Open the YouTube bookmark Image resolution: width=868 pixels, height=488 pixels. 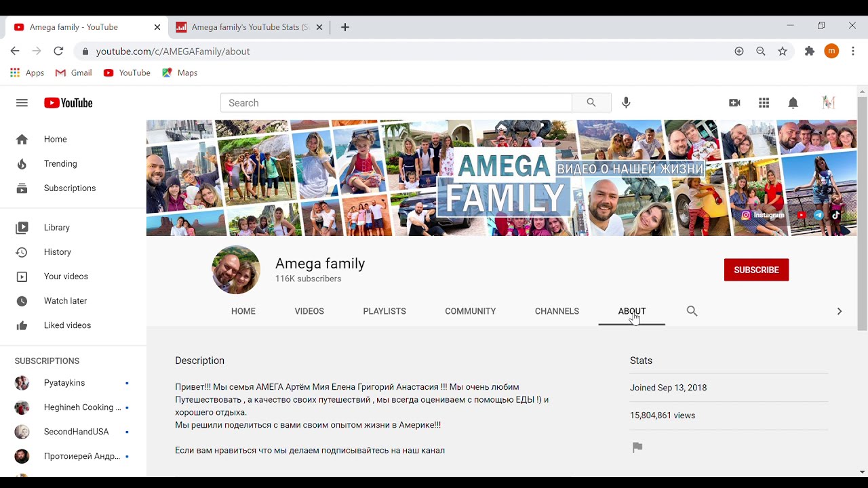tap(127, 73)
